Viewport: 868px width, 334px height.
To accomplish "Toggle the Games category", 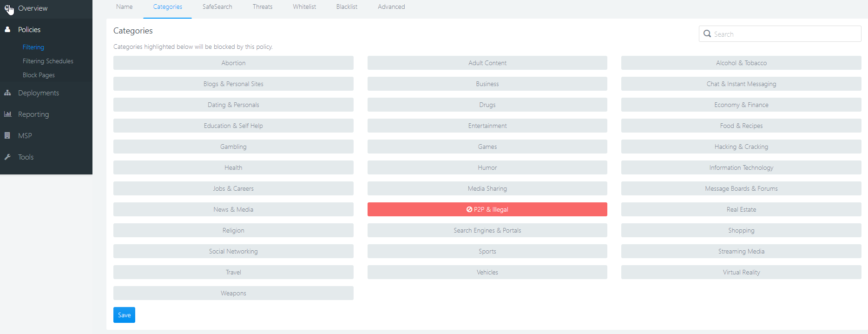I will 487,147.
